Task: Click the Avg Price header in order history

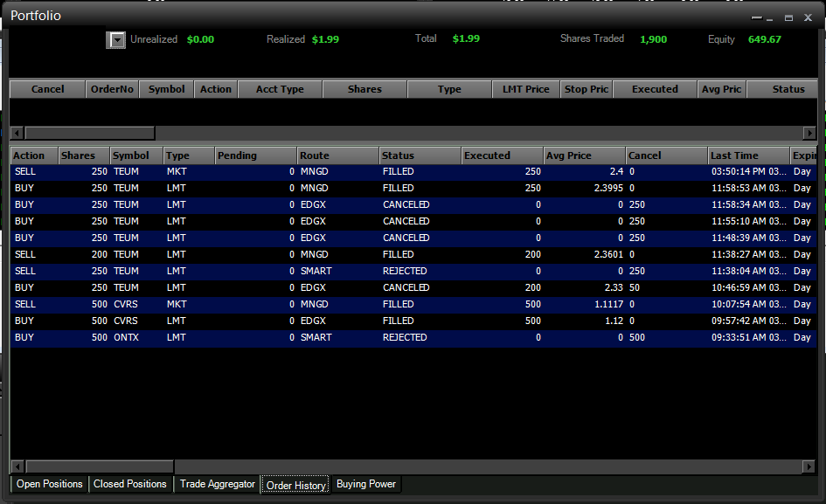Action: 584,155
